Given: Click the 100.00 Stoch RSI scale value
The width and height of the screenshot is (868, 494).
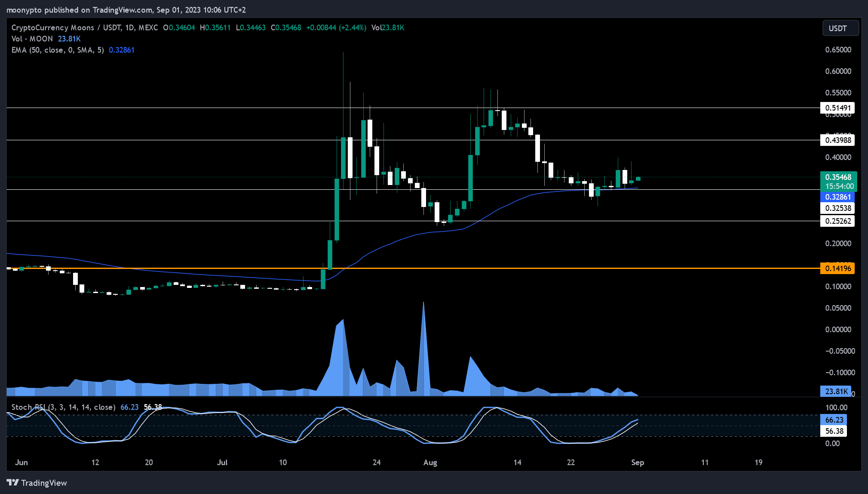Looking at the screenshot, I should point(837,408).
